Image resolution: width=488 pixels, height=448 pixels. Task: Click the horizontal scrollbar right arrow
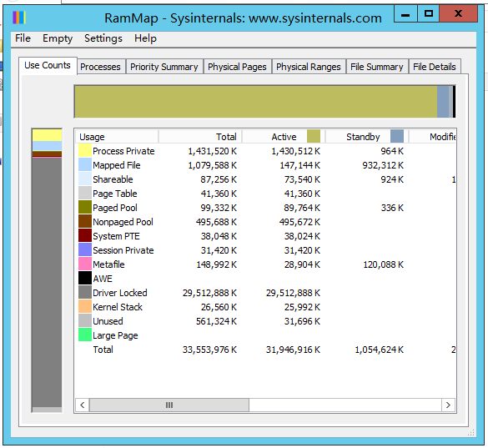click(x=448, y=405)
